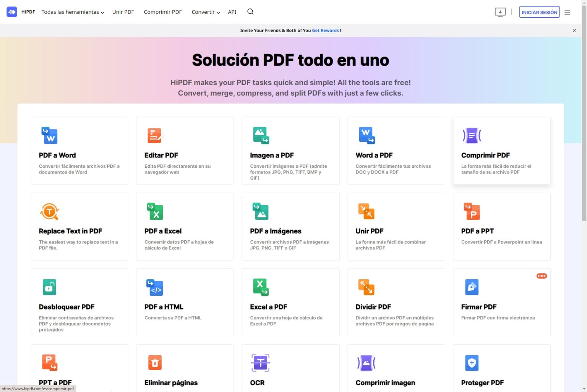This screenshot has height=392, width=587.
Task: Expand the Convertir dropdown
Action: 205,12
